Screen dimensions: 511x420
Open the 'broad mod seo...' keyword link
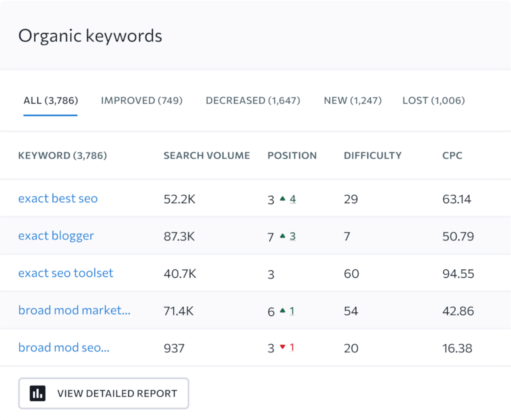(64, 348)
